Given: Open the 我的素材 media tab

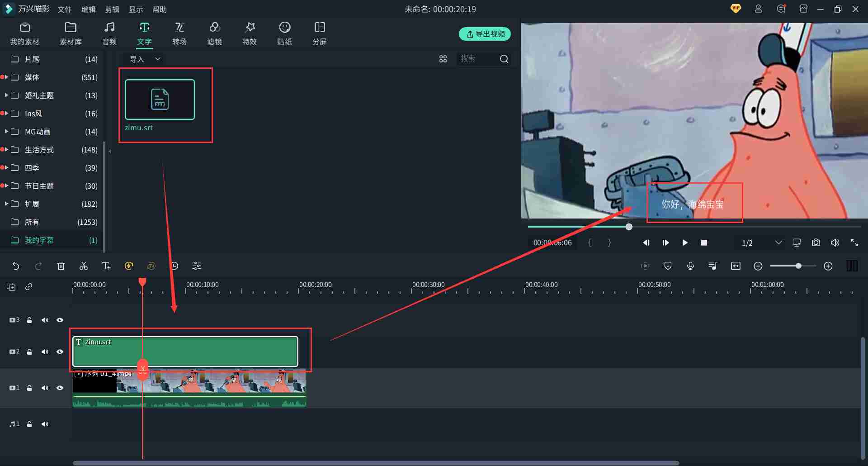Looking at the screenshot, I should [25, 34].
